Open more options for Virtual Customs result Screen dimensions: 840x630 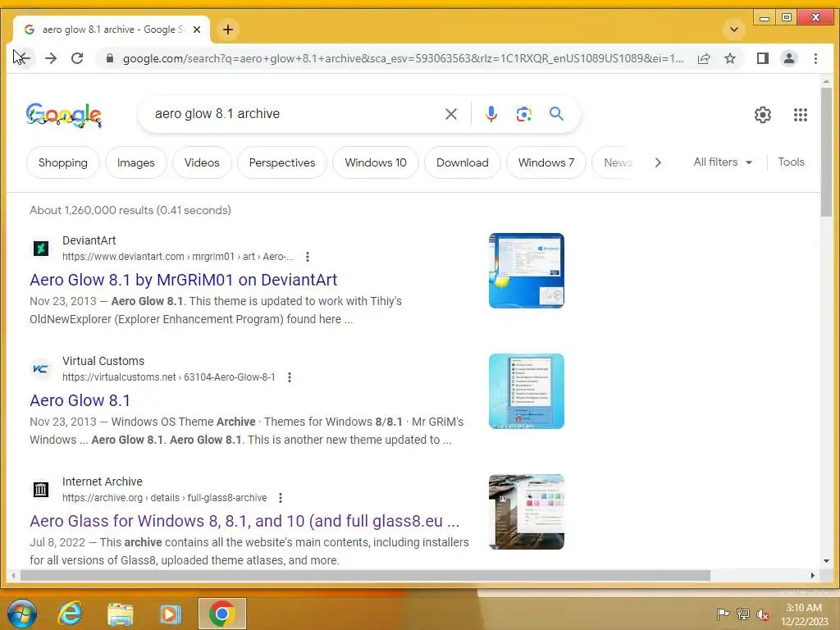click(x=290, y=377)
